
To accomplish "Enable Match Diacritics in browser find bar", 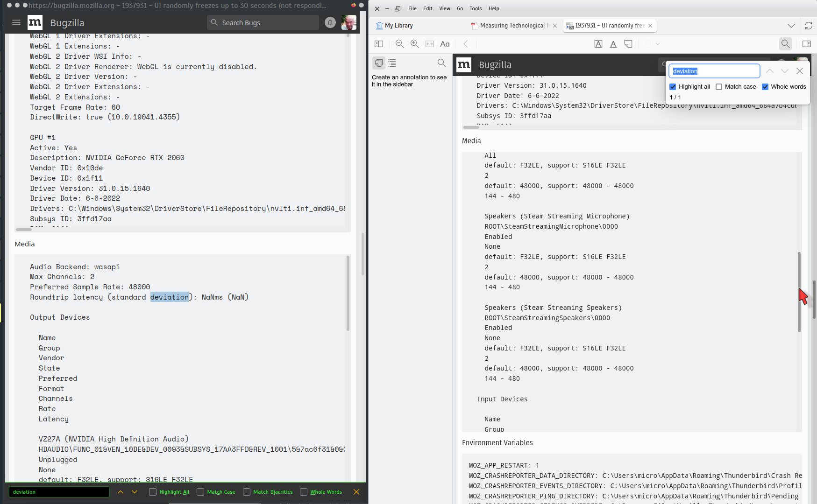I will (x=247, y=492).
